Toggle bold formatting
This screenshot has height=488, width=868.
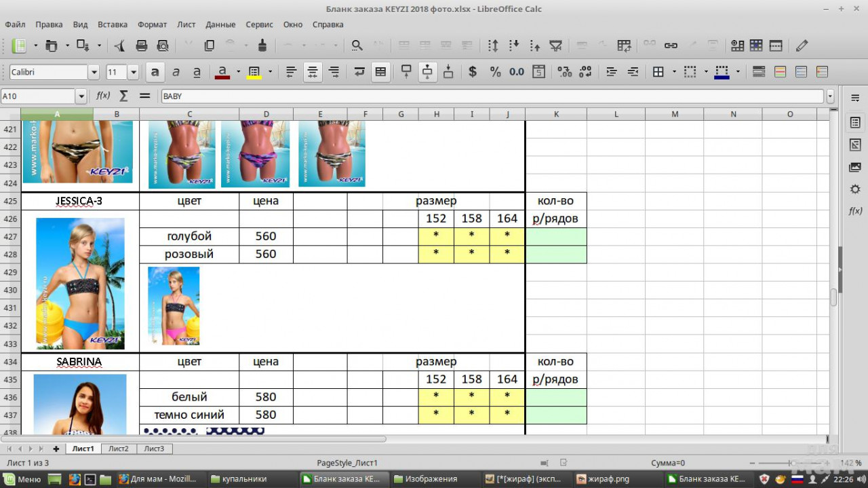[155, 72]
